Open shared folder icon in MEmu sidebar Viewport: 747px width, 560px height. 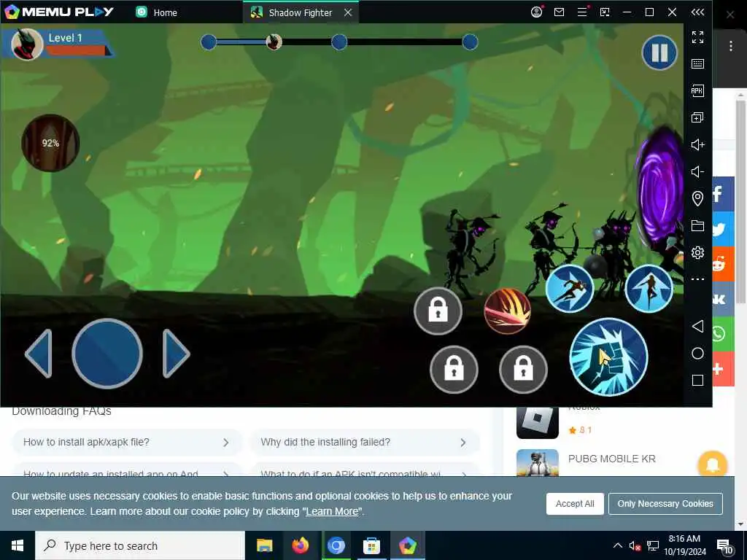click(697, 226)
